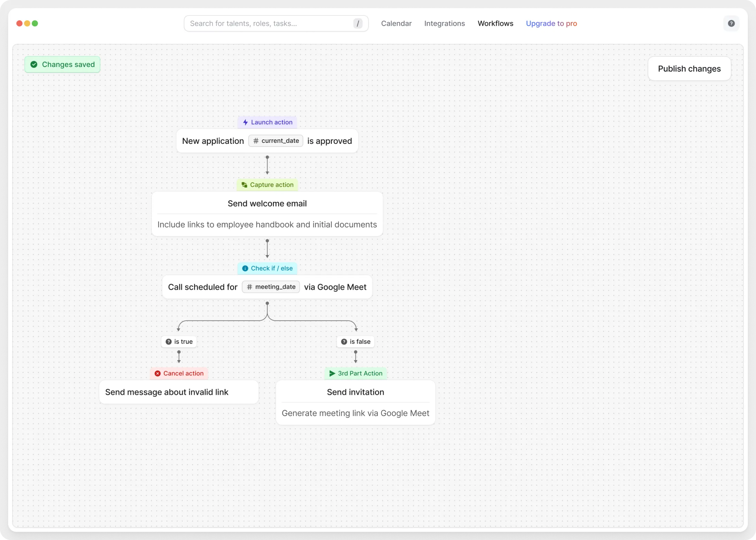Select the Send invitation node title

pyautogui.click(x=355, y=392)
